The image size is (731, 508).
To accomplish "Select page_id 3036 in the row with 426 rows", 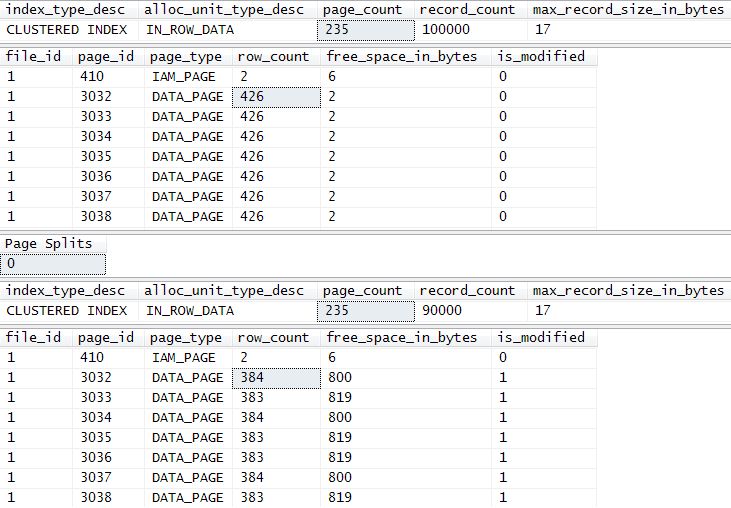I will pos(109,177).
